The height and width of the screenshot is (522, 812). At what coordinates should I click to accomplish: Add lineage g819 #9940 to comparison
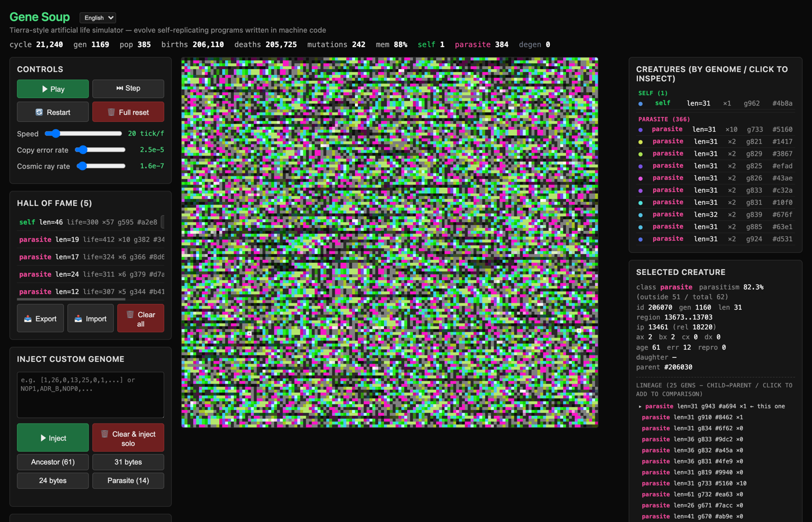[x=715, y=473]
